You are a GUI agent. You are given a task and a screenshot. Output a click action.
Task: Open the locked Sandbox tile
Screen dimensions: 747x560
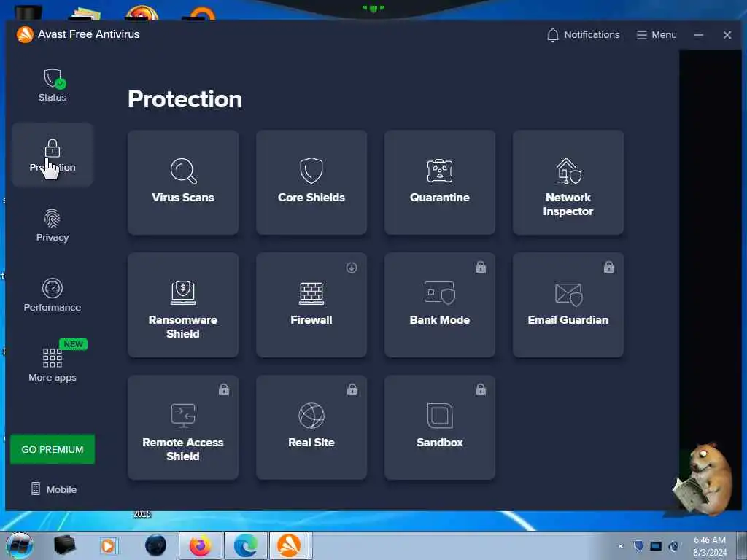coord(440,427)
